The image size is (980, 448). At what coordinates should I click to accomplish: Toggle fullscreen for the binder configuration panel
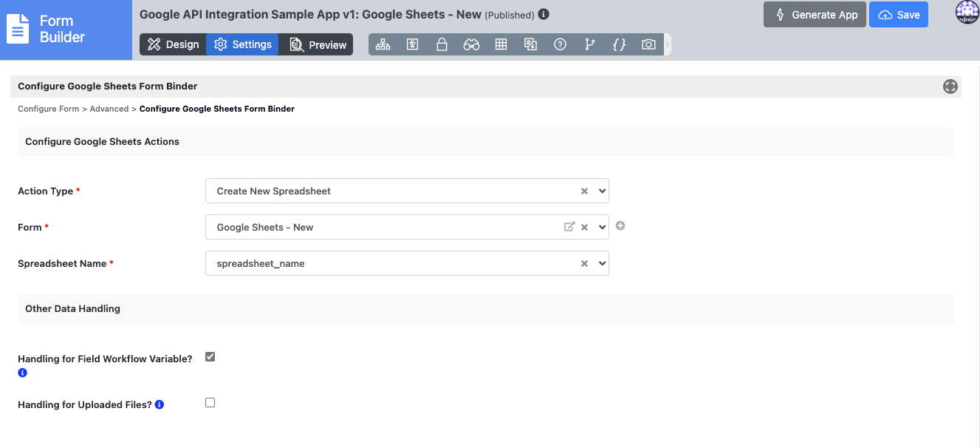coord(950,86)
